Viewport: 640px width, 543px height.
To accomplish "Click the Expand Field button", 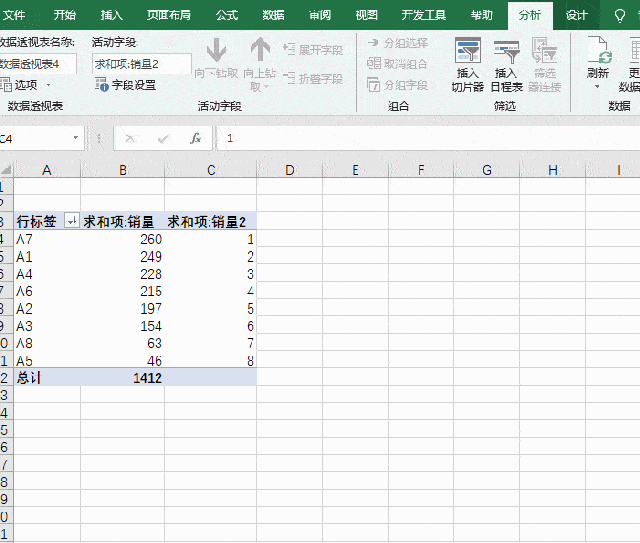I will click(313, 50).
